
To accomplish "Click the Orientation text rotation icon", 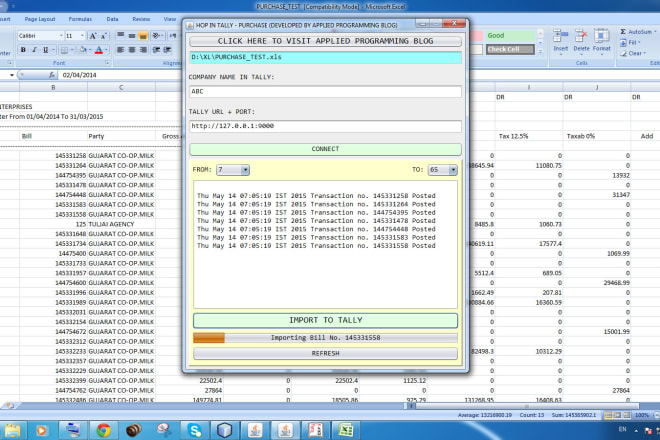I will pyautogui.click(x=156, y=36).
